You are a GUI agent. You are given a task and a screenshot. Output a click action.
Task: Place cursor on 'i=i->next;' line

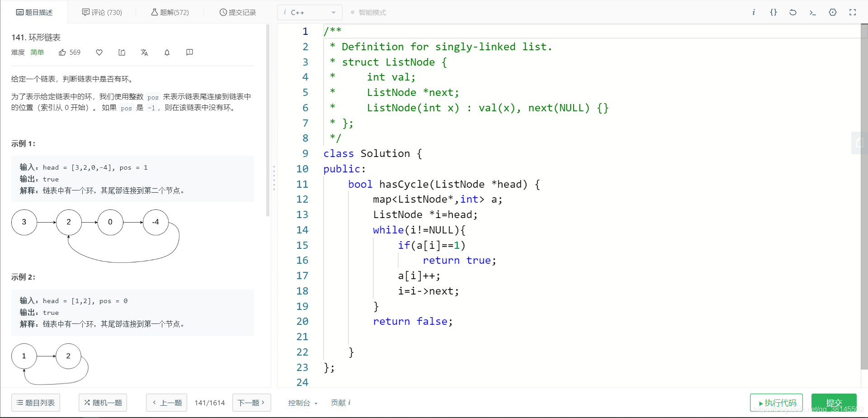428,291
